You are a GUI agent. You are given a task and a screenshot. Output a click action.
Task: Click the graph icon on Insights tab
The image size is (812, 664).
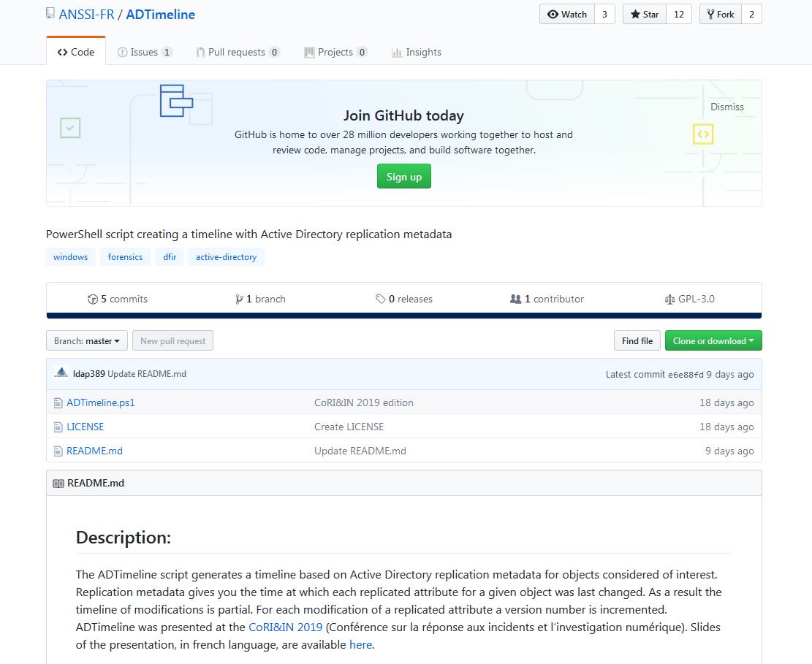[397, 53]
